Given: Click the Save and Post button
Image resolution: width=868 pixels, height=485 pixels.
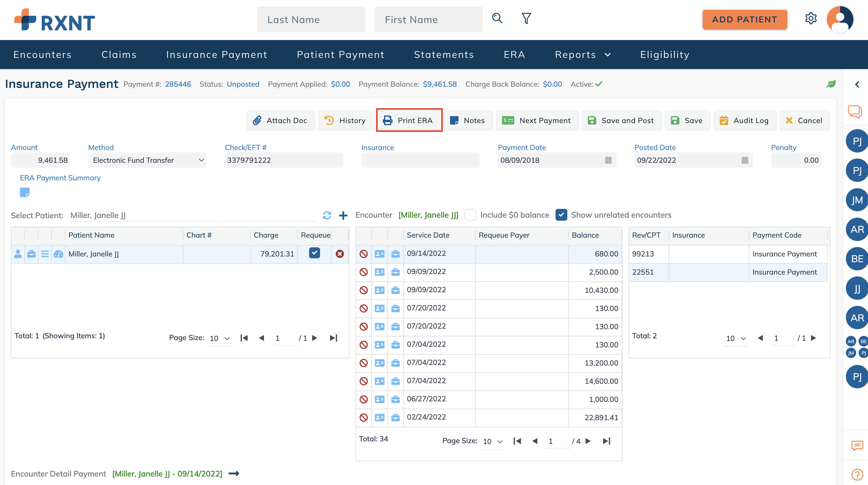Looking at the screenshot, I should 621,121.
